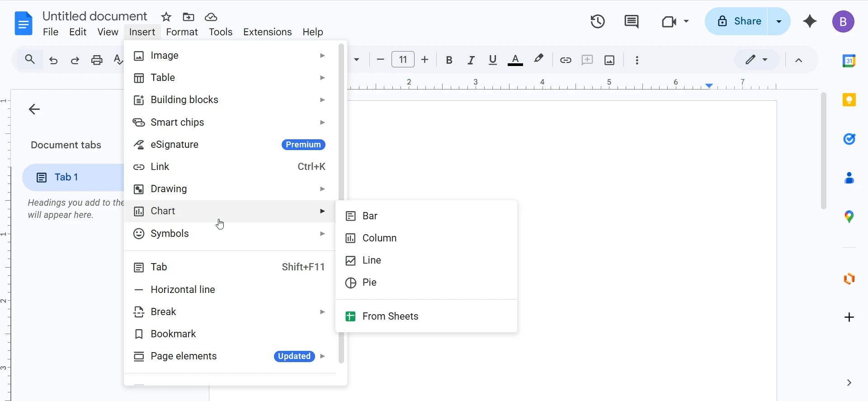Choose From Sheets chart option
The width and height of the screenshot is (868, 401).
pyautogui.click(x=390, y=316)
